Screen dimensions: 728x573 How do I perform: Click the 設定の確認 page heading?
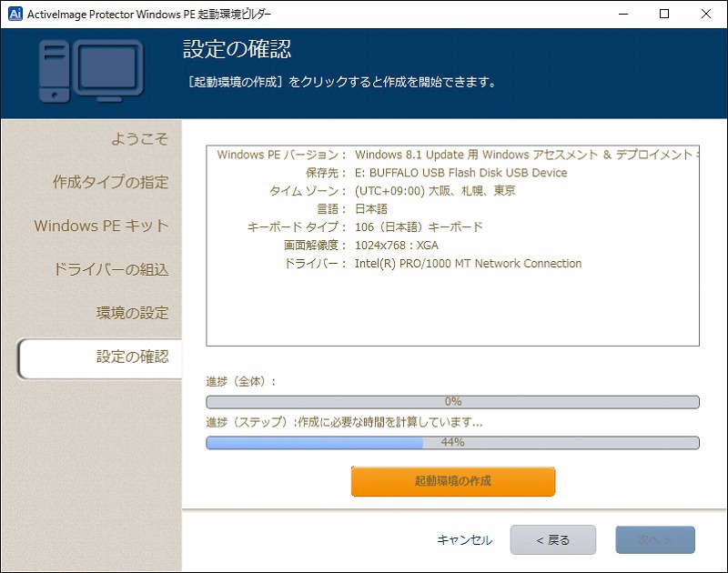point(238,49)
